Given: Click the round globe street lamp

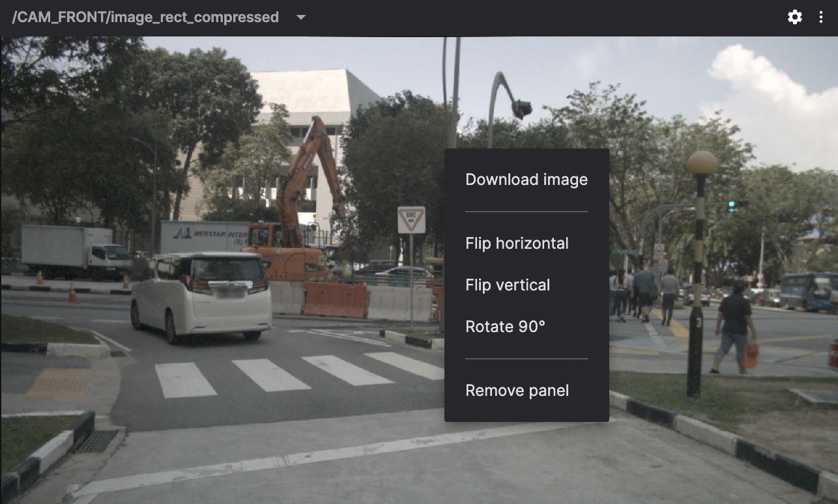Looking at the screenshot, I should [702, 163].
